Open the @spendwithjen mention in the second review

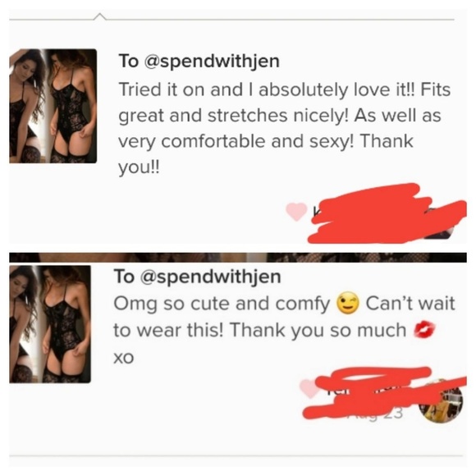click(x=211, y=277)
